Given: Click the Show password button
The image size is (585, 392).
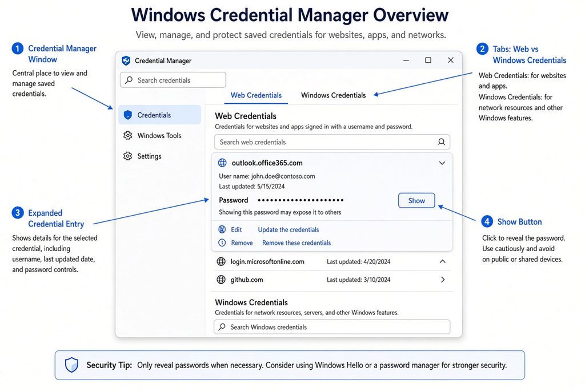Looking at the screenshot, I should 416,200.
